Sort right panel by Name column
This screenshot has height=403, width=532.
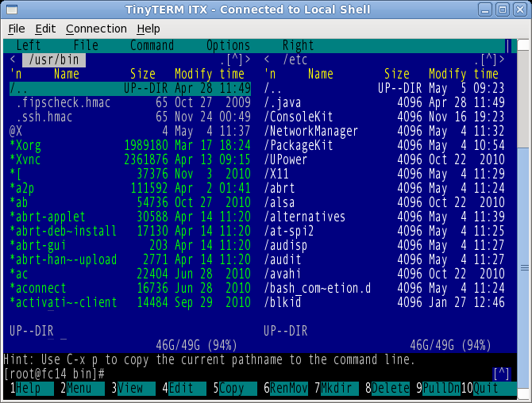[321, 74]
